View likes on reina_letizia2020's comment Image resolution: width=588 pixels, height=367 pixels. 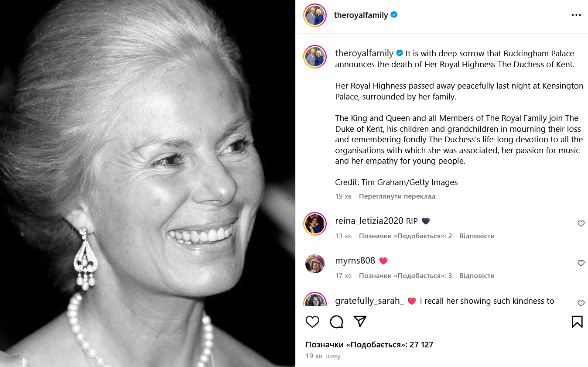(x=405, y=236)
